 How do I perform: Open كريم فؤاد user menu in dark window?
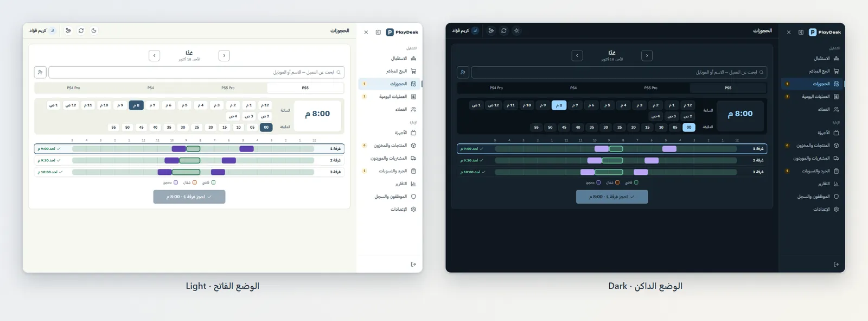[465, 30]
